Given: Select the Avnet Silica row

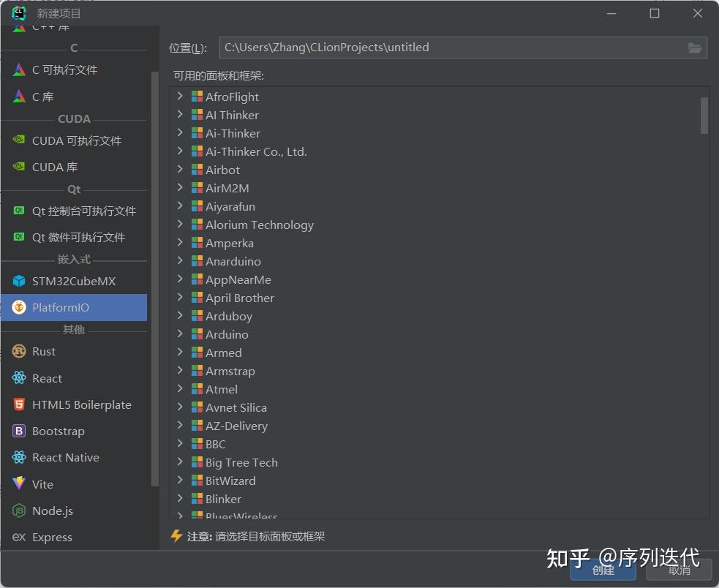Looking at the screenshot, I should click(439, 407).
